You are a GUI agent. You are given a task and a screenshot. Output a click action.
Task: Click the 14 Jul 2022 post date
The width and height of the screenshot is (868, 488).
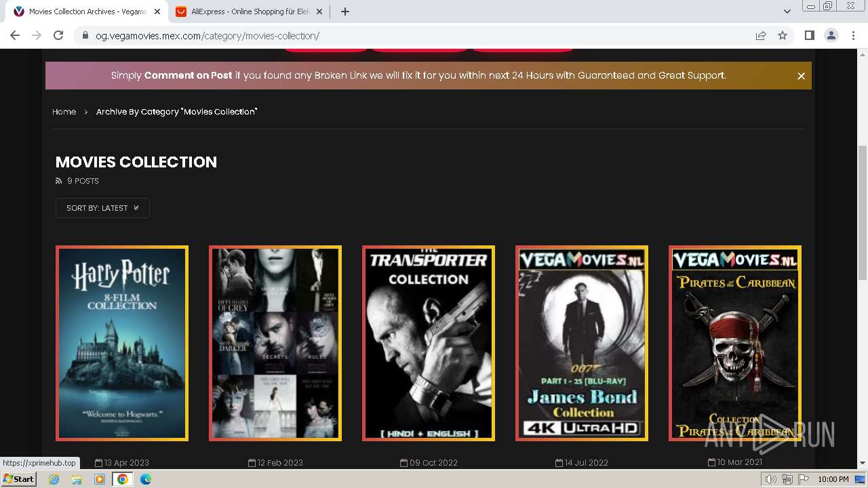coord(582,463)
